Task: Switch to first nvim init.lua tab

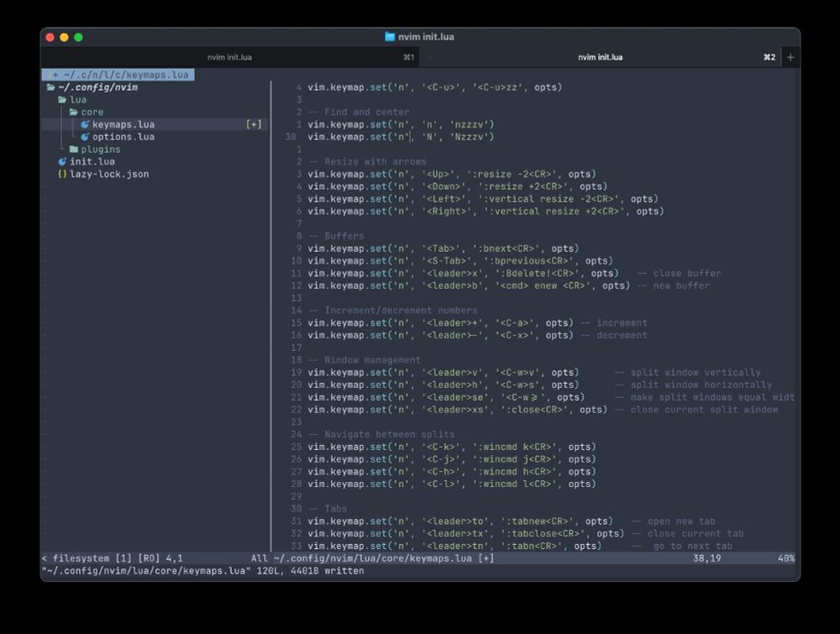Action: point(229,57)
